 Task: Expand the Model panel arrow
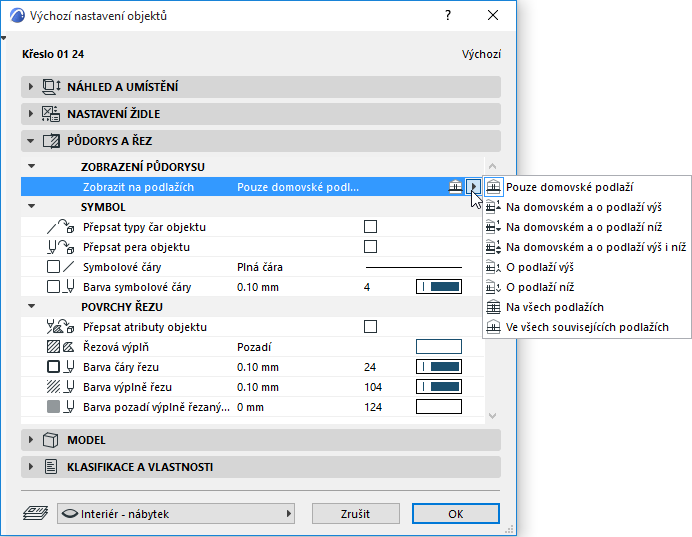click(30, 440)
